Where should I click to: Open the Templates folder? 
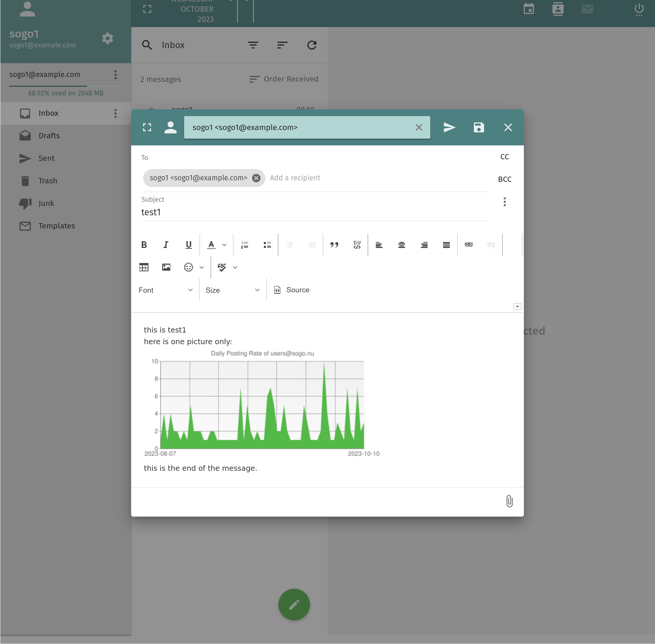[x=56, y=226]
